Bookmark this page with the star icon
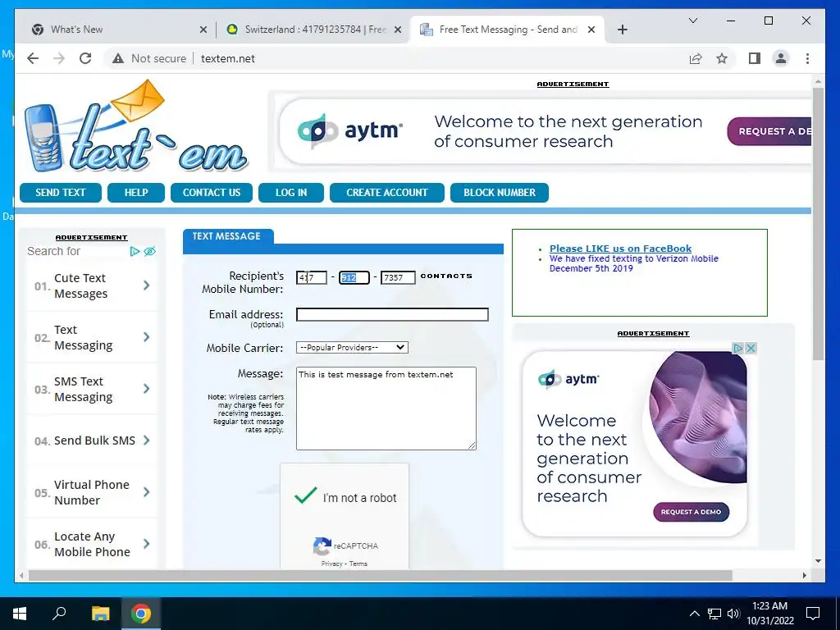Image resolution: width=840 pixels, height=630 pixels. coord(722,58)
